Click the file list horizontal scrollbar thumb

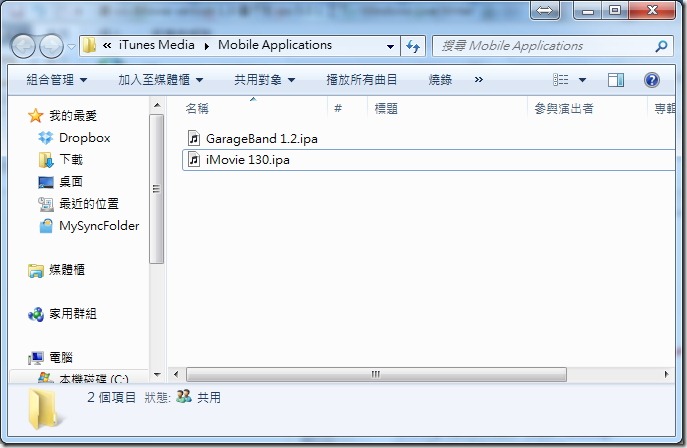click(x=376, y=374)
